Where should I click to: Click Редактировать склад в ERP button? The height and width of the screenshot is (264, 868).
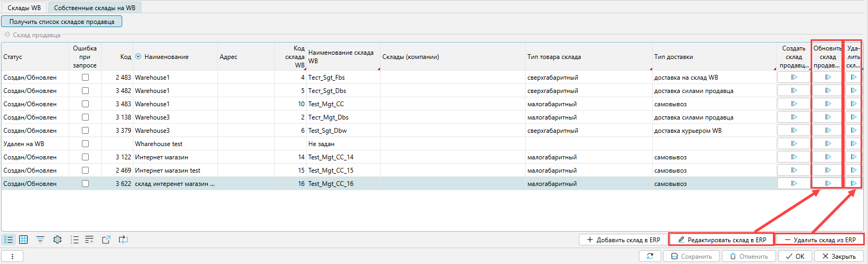722,240
